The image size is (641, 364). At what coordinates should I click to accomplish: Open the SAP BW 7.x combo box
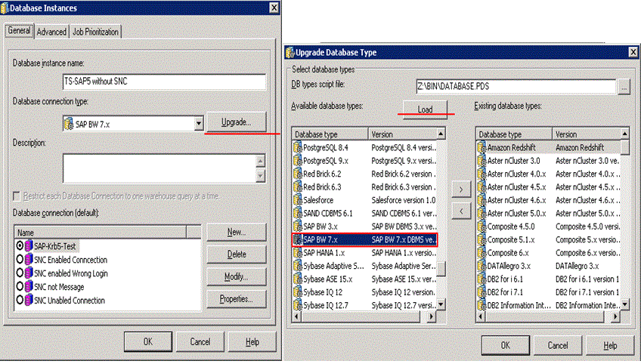tap(133, 123)
